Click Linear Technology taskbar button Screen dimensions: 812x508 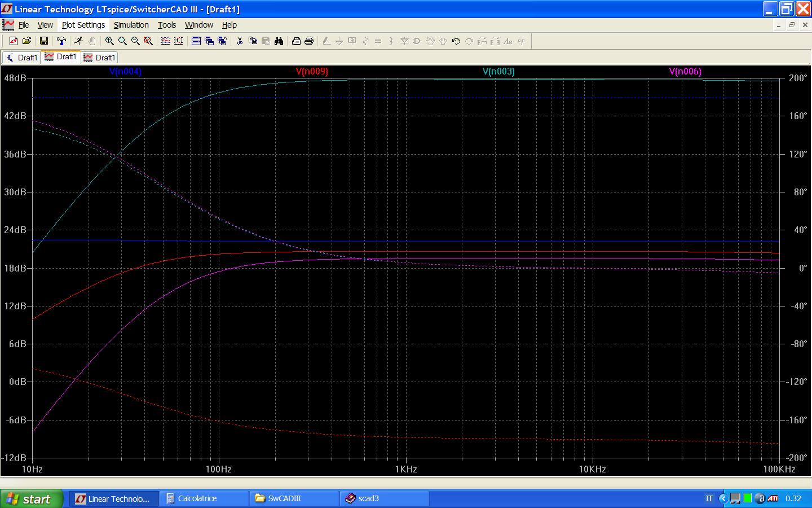point(113,499)
